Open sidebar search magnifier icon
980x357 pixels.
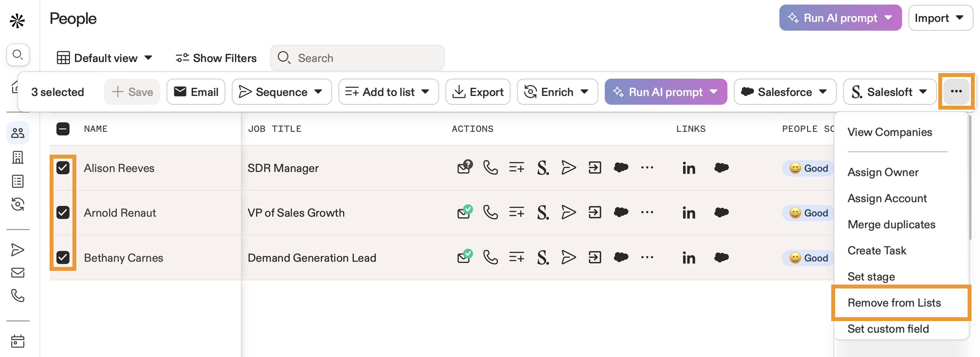(x=18, y=55)
